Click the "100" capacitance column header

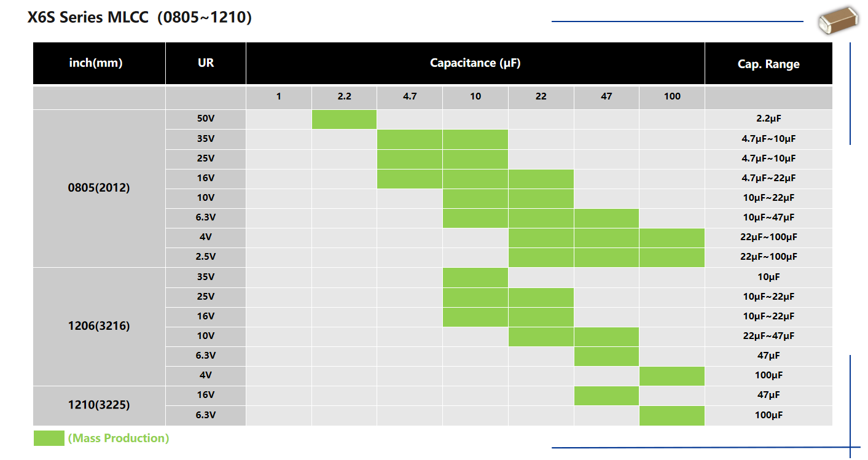(672, 96)
